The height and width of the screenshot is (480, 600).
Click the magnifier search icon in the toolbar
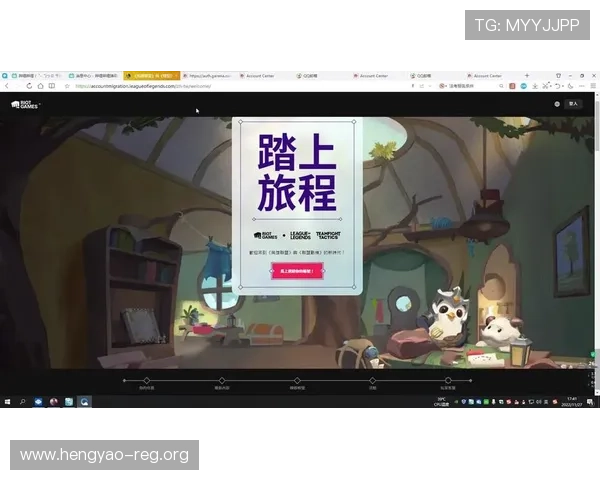tap(501, 86)
